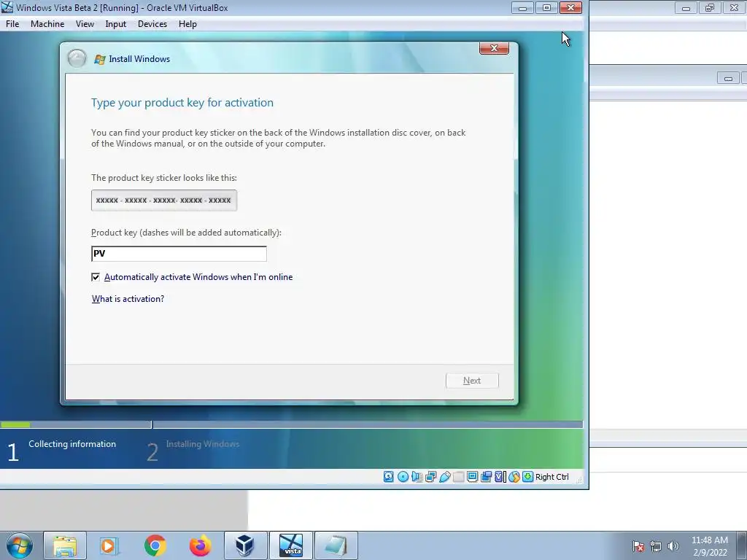
Task: Click the Next button in Install Windows
Action: point(472,381)
